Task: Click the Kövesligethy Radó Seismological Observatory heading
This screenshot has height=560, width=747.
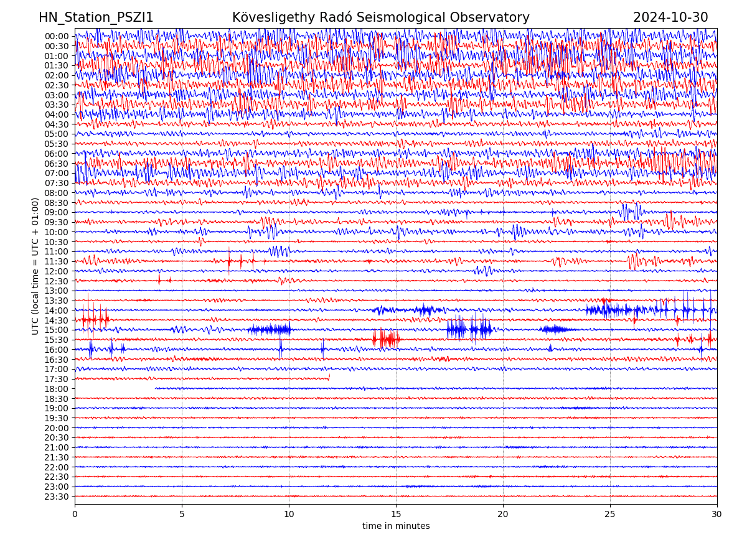Action: tap(380, 17)
